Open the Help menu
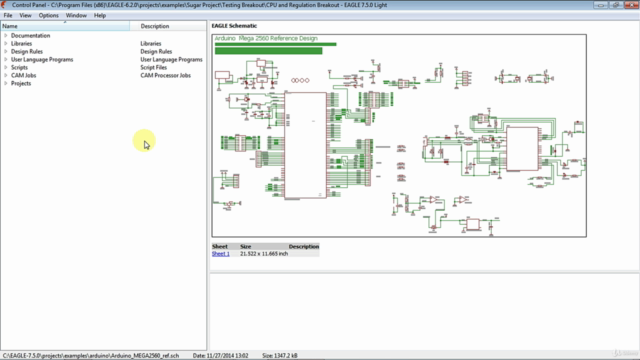This screenshot has width=640, height=360. pyautogui.click(x=100, y=16)
